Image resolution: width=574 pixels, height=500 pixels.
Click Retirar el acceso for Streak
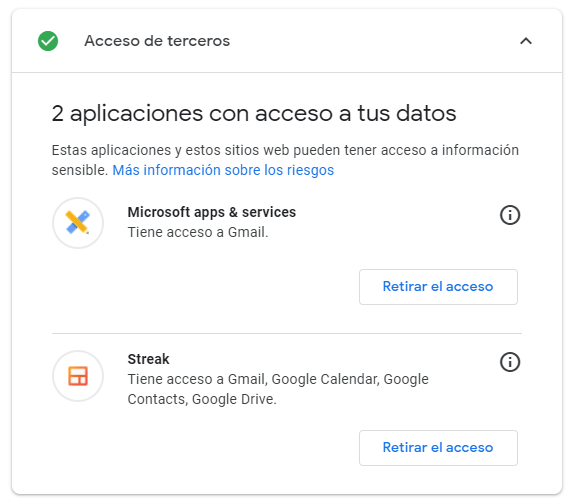point(438,448)
